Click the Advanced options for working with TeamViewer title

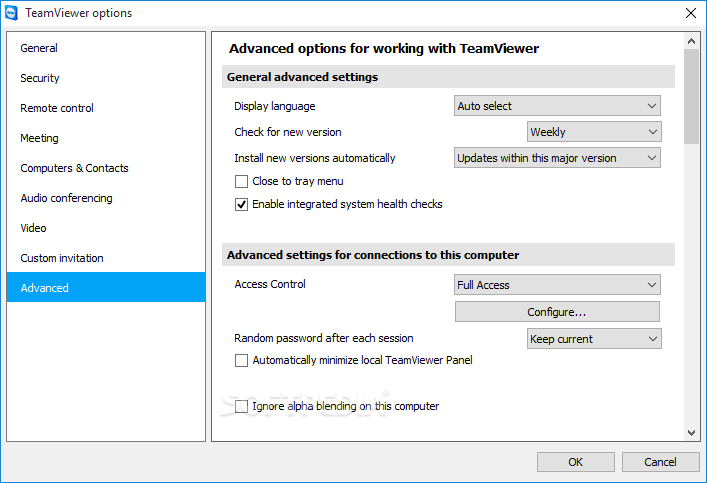[x=384, y=49]
